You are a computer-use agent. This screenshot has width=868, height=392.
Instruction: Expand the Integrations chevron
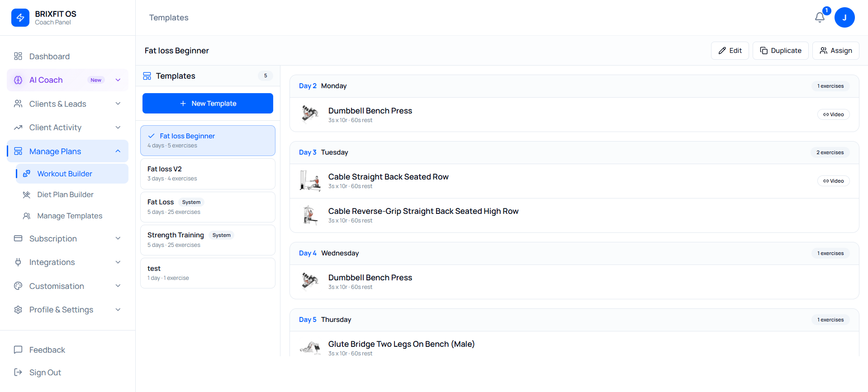point(118,262)
